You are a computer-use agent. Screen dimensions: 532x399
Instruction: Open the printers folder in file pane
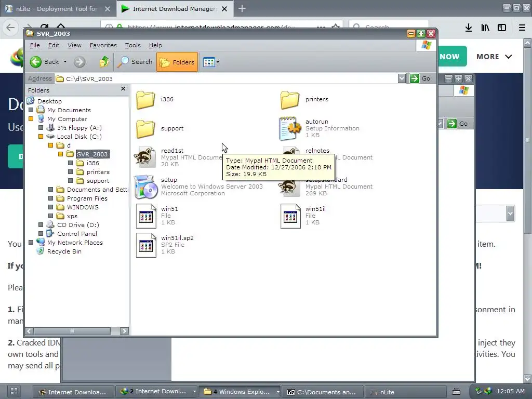coord(290,100)
